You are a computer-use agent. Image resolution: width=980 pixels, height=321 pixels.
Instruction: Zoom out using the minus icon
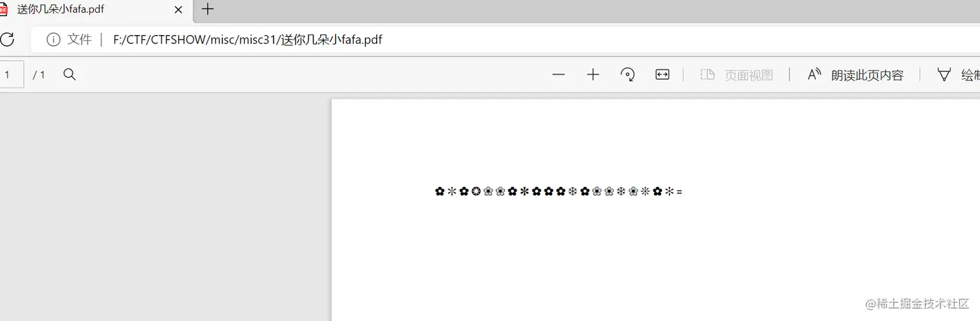[x=559, y=75]
